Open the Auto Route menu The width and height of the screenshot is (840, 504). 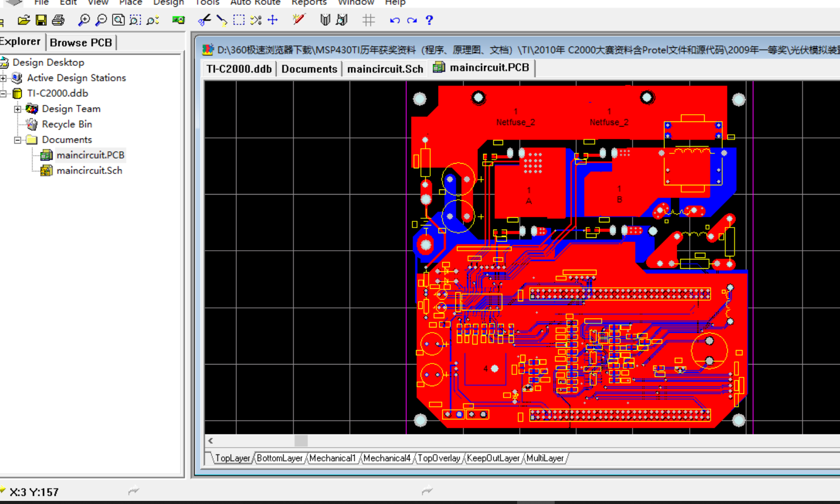pos(255,3)
